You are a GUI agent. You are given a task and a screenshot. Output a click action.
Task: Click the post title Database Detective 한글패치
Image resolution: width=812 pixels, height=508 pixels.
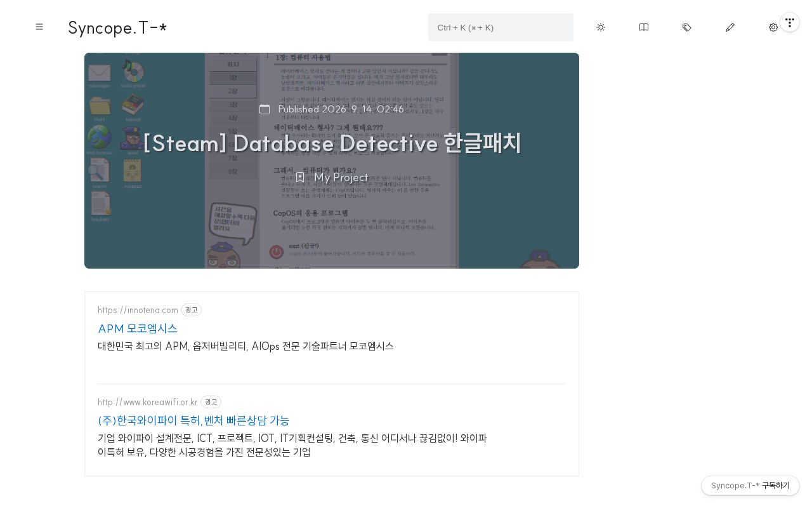coord(332,143)
